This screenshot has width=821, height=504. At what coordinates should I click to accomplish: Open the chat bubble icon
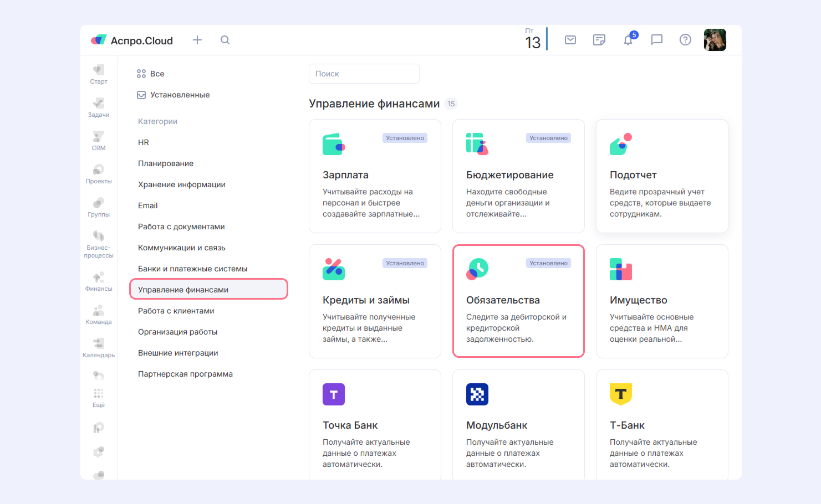pyautogui.click(x=656, y=40)
